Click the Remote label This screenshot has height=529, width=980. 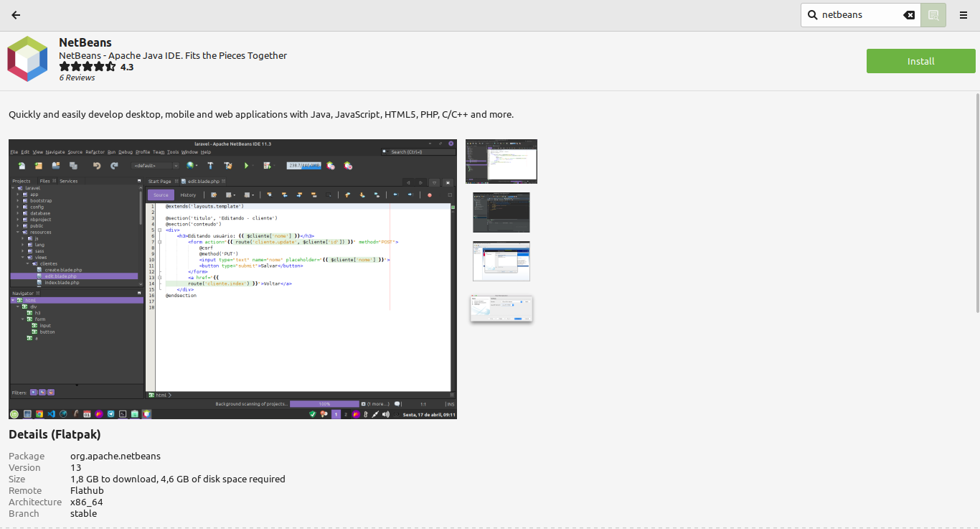pyautogui.click(x=25, y=491)
